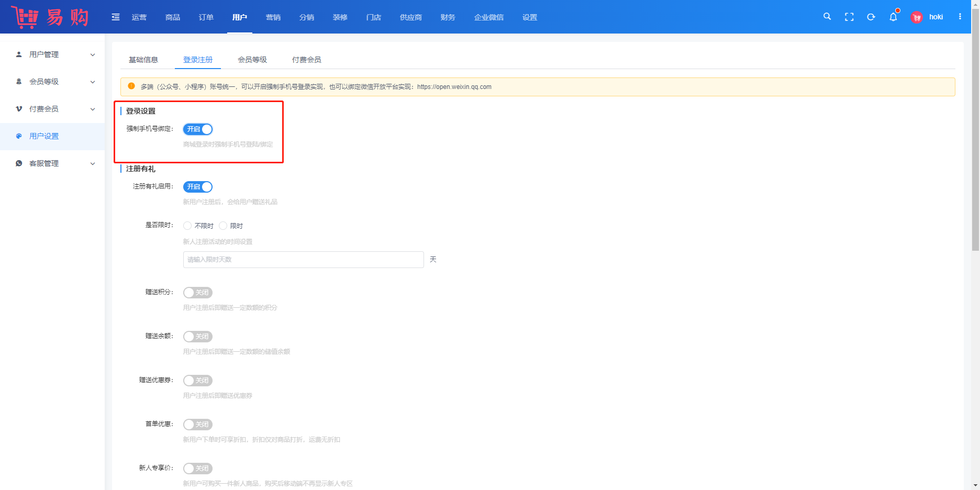This screenshot has height=490, width=980.
Task: Switch to the 基础信息 tab
Action: pos(143,60)
